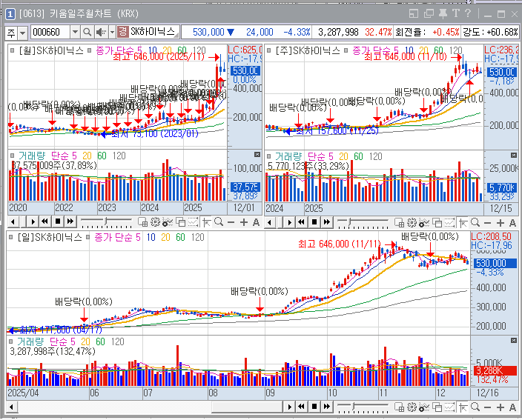
Task: Click daily chart layout grid icon
Action: click(x=400, y=407)
